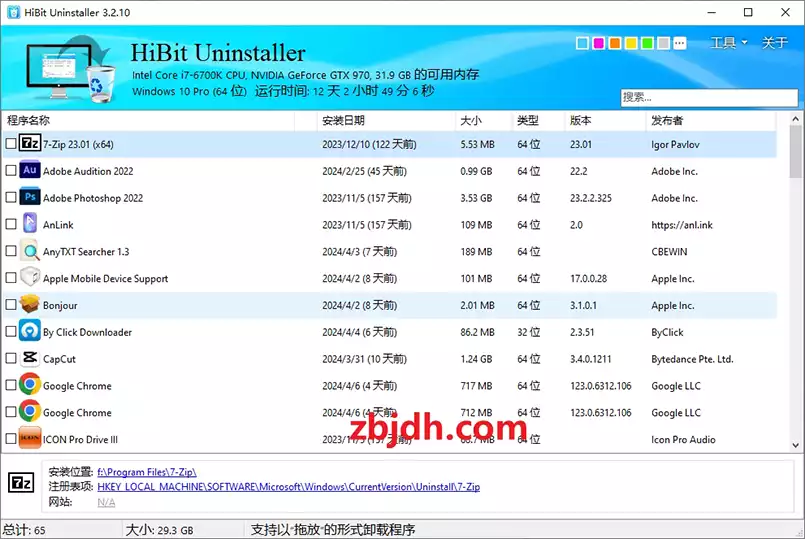Tick the 7-Zip 23.01 checkbox
Image resolution: width=805 pixels, height=539 pixels.
click(11, 144)
